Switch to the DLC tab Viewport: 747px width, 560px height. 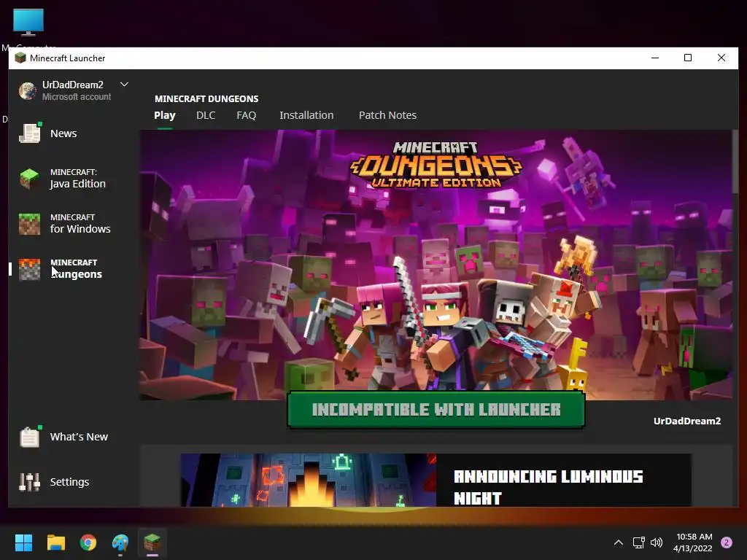(x=206, y=115)
